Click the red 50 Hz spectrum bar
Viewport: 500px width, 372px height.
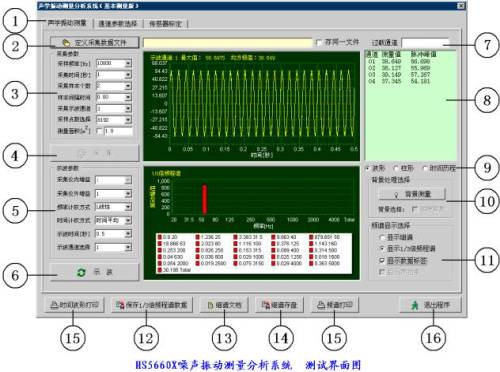204,199
